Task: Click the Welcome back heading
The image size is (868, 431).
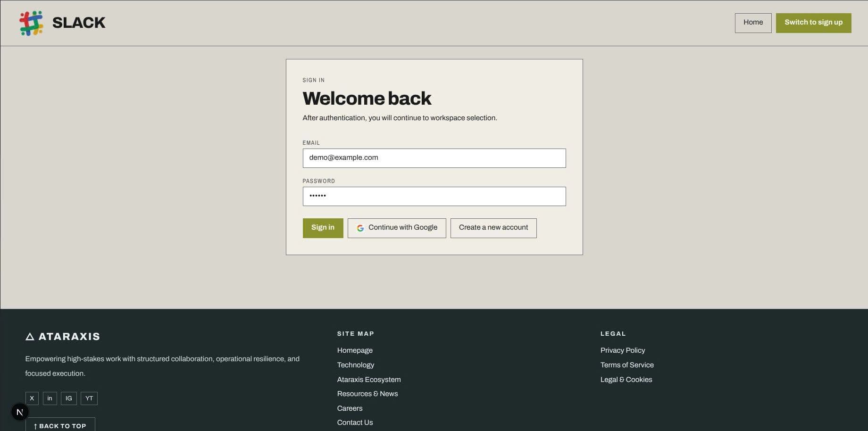Action: [x=367, y=99]
